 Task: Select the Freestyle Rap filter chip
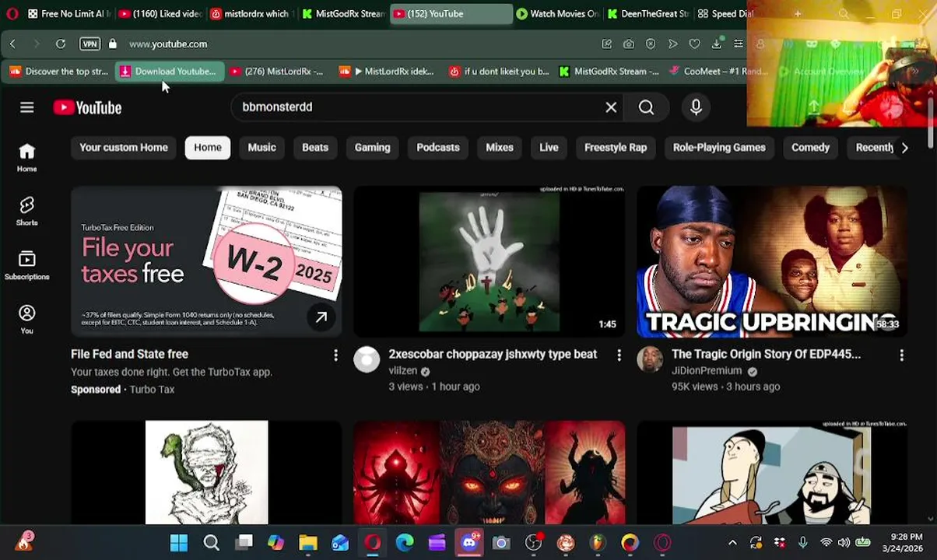coord(616,147)
